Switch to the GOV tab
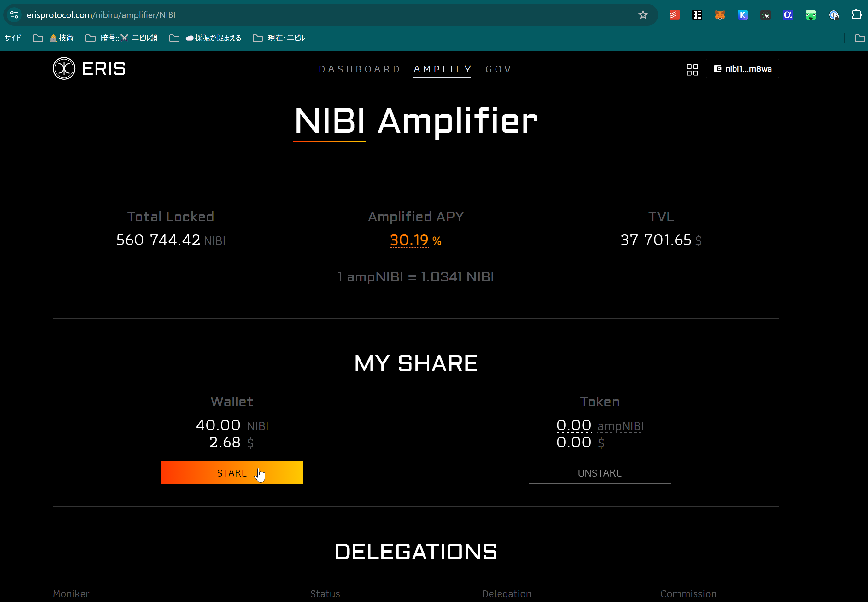868x602 pixels. point(498,69)
